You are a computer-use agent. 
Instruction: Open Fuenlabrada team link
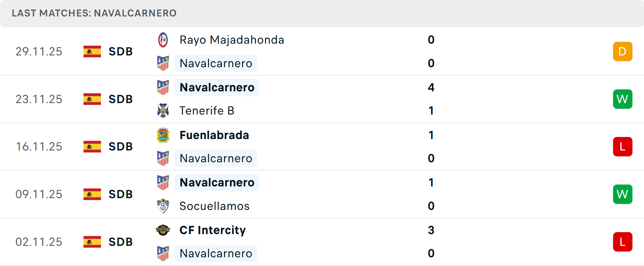(214, 135)
